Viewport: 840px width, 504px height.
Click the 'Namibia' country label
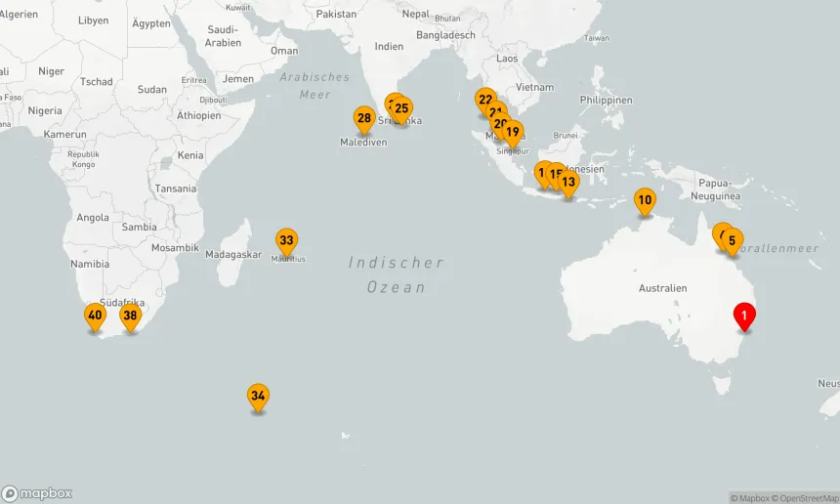point(90,264)
